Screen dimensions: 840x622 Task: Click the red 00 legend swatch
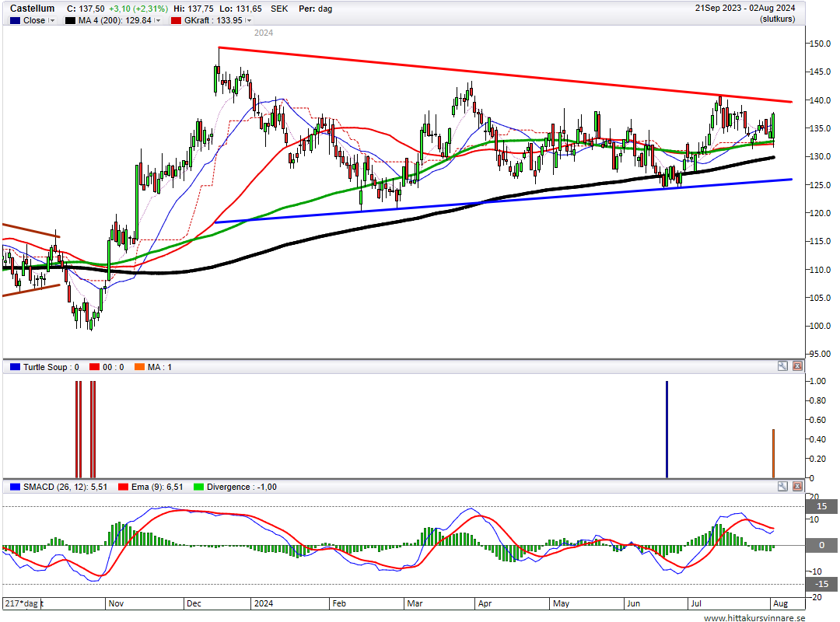(94, 367)
